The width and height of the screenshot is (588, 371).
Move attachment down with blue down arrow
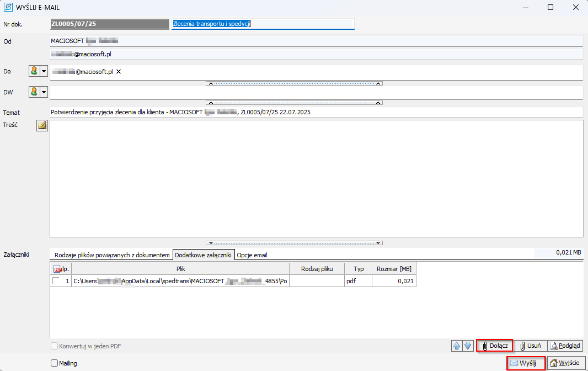(468, 346)
